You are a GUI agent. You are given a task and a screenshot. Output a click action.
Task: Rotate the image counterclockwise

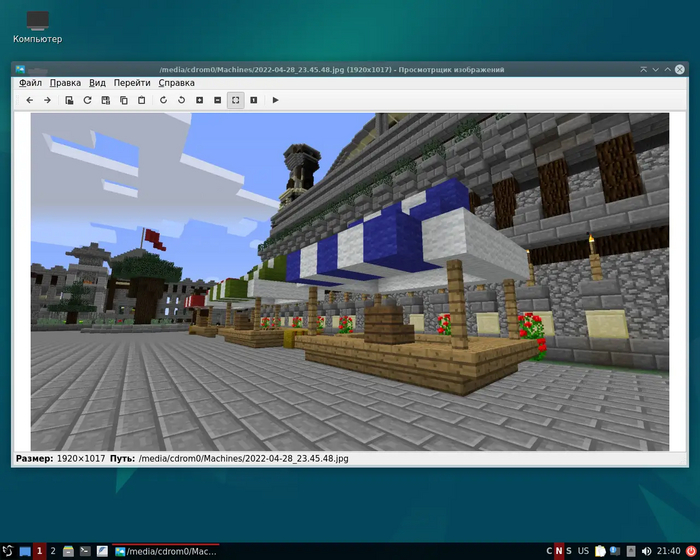point(181,100)
